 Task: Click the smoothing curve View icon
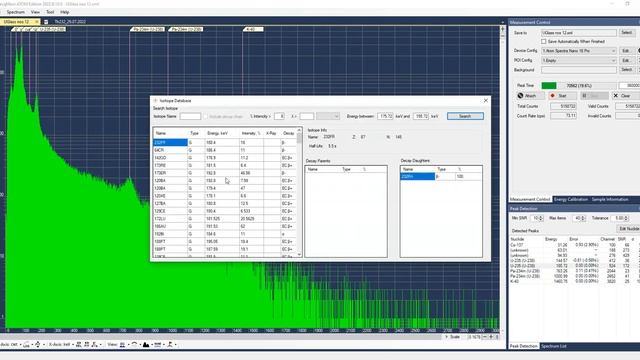pyautogui.click(x=134, y=345)
